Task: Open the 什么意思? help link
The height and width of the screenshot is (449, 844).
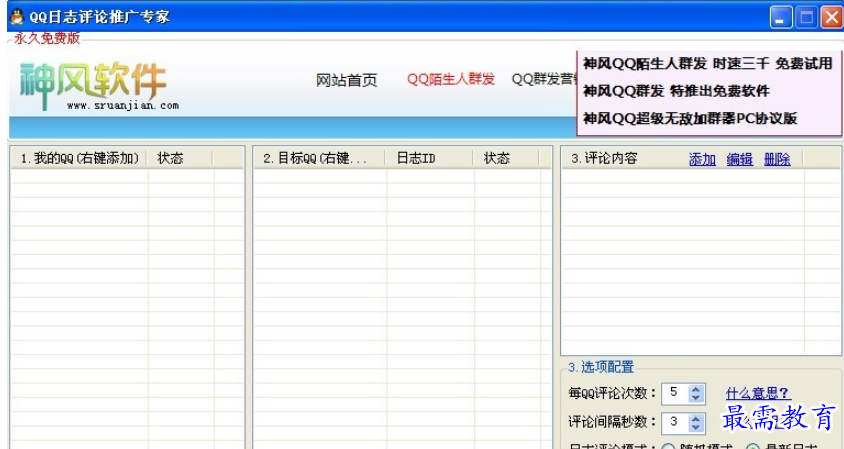Action: point(757,393)
